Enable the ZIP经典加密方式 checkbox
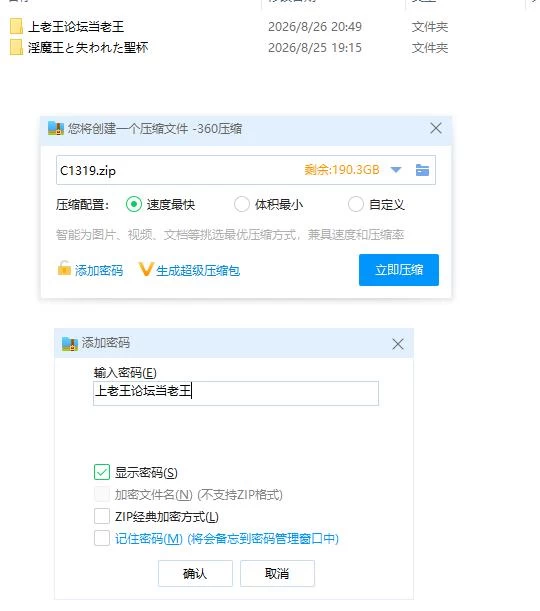This screenshot has height=611, width=540. click(102, 516)
